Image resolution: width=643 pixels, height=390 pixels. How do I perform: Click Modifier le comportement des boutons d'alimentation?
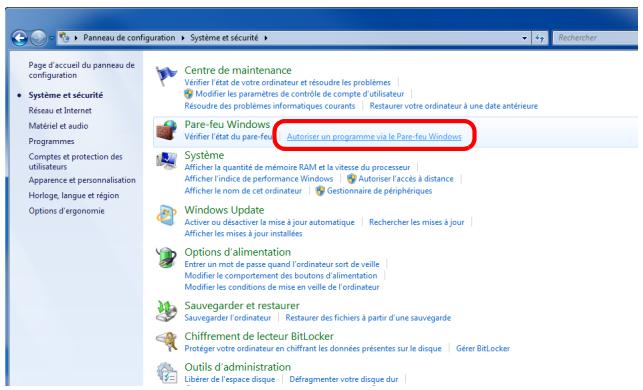281,276
